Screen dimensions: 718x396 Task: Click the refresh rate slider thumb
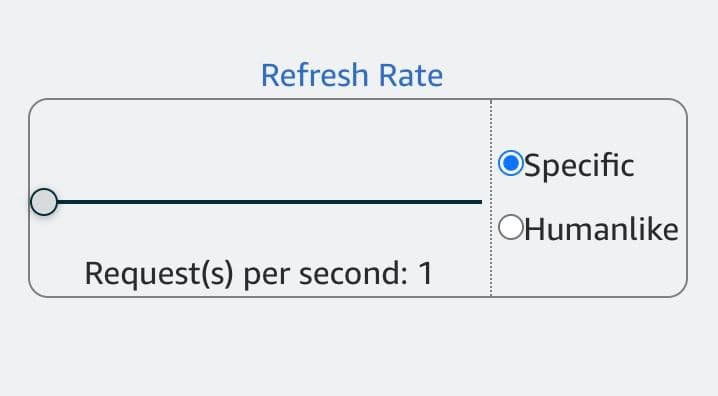(44, 202)
